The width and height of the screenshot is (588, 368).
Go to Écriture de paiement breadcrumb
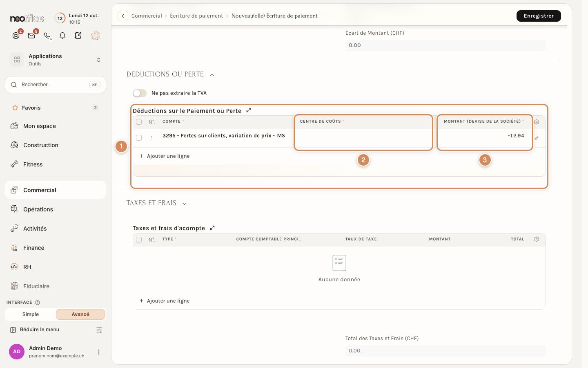(x=196, y=16)
